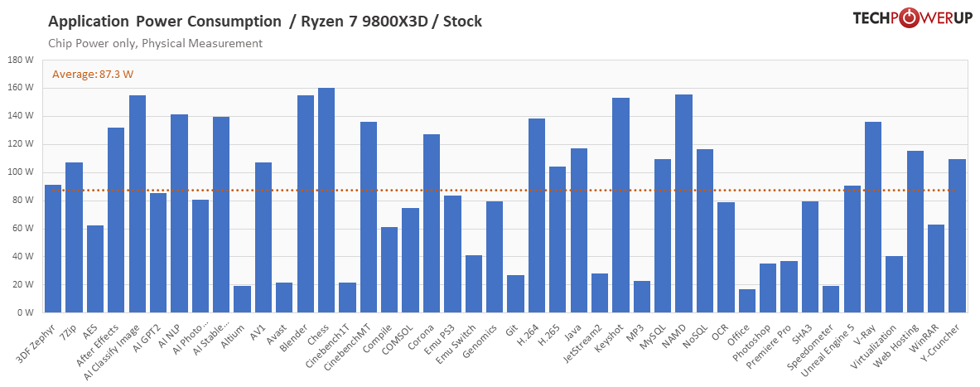Click the '100 W' axis label

(x=21, y=172)
